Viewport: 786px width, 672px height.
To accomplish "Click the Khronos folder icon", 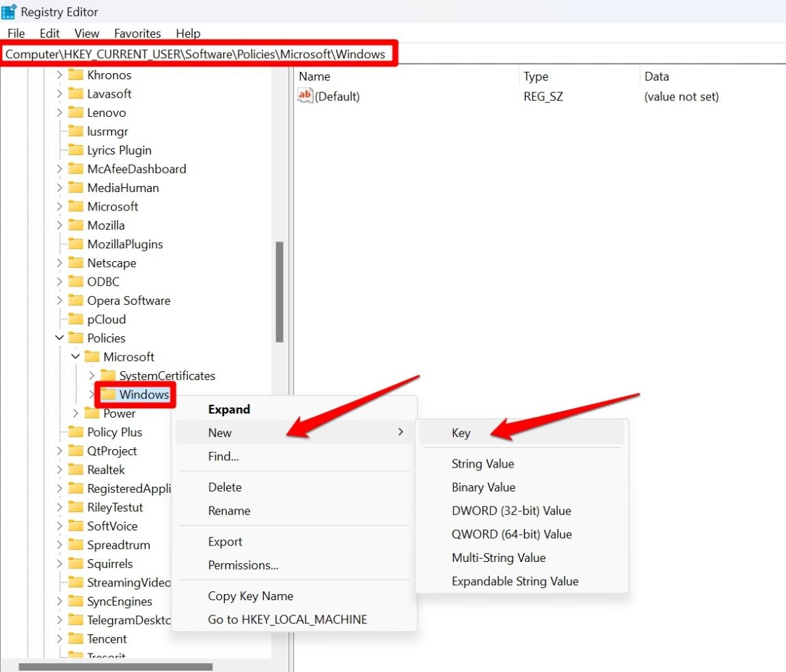I will coord(76,75).
